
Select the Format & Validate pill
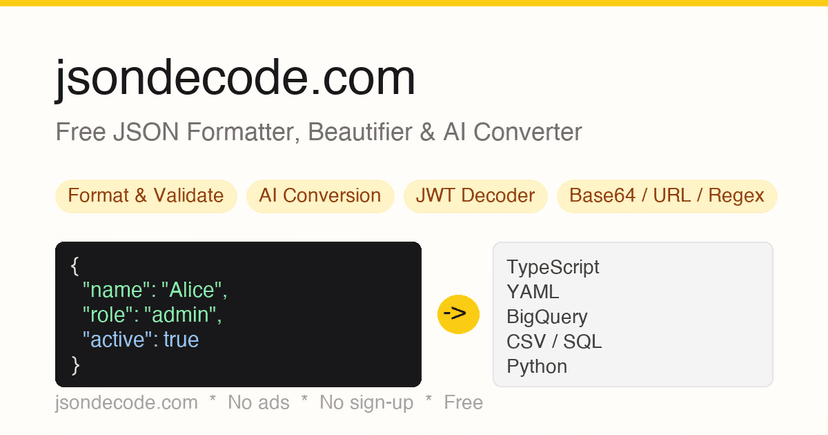[146, 196]
